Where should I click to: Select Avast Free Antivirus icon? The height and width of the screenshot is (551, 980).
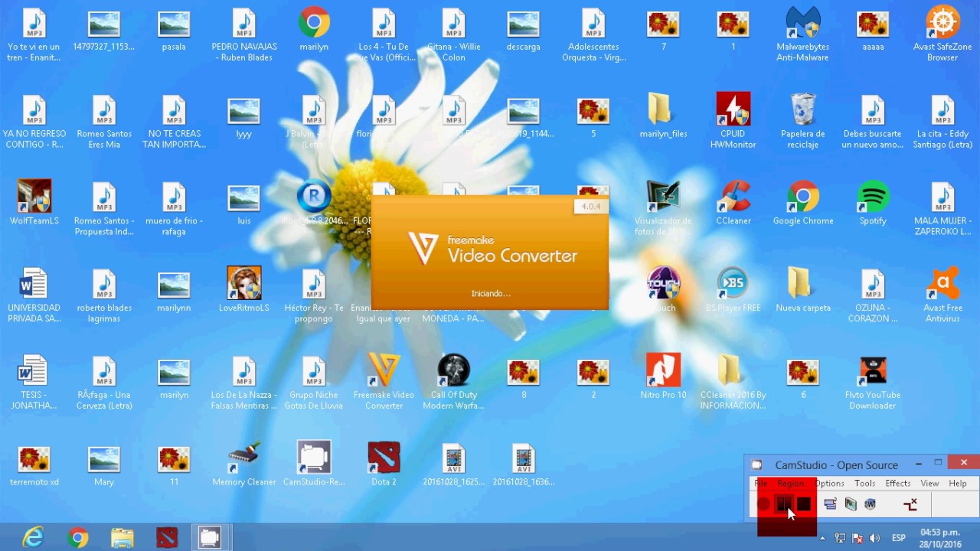click(942, 295)
